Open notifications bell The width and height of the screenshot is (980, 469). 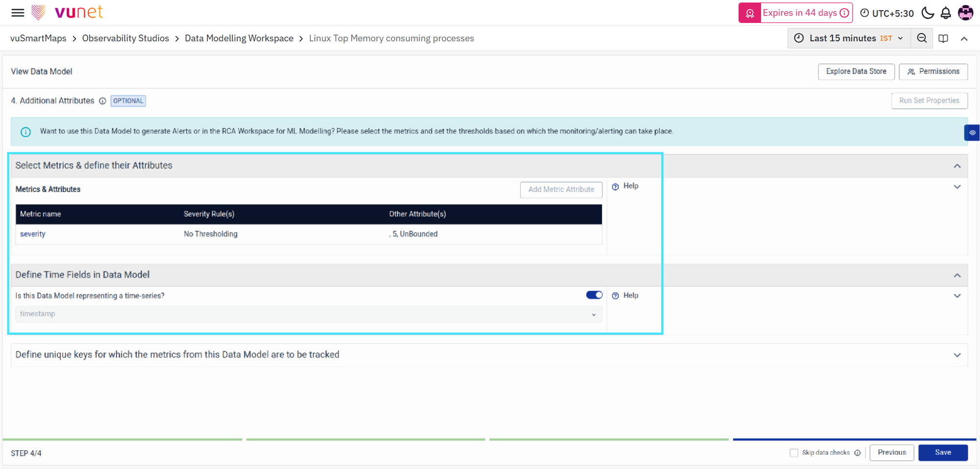click(x=946, y=13)
